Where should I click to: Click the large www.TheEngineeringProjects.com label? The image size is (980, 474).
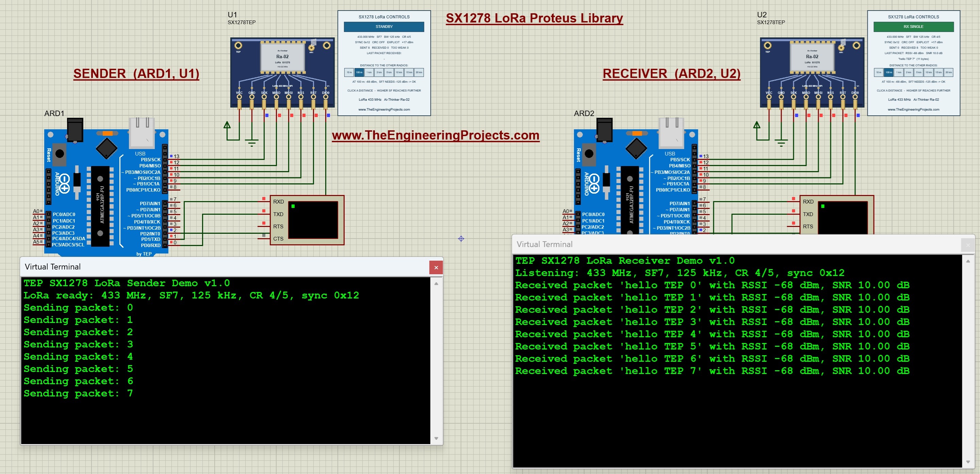436,135
